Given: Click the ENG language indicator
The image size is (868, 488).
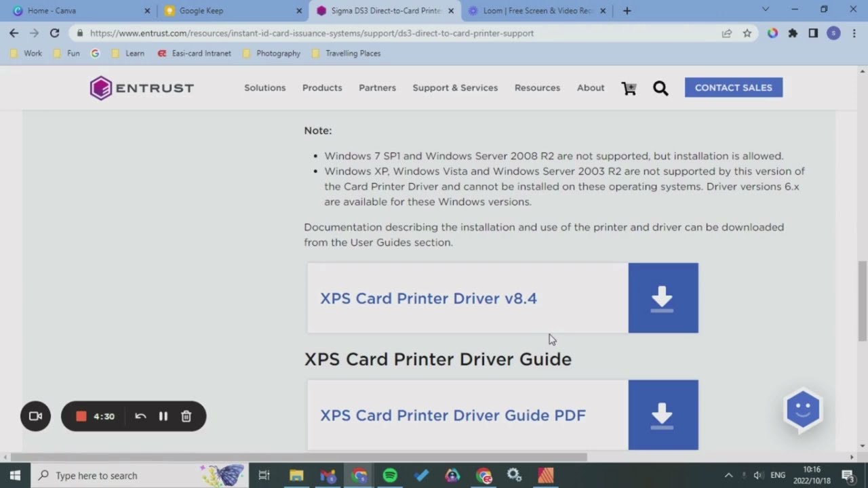Looking at the screenshot, I should click(778, 475).
